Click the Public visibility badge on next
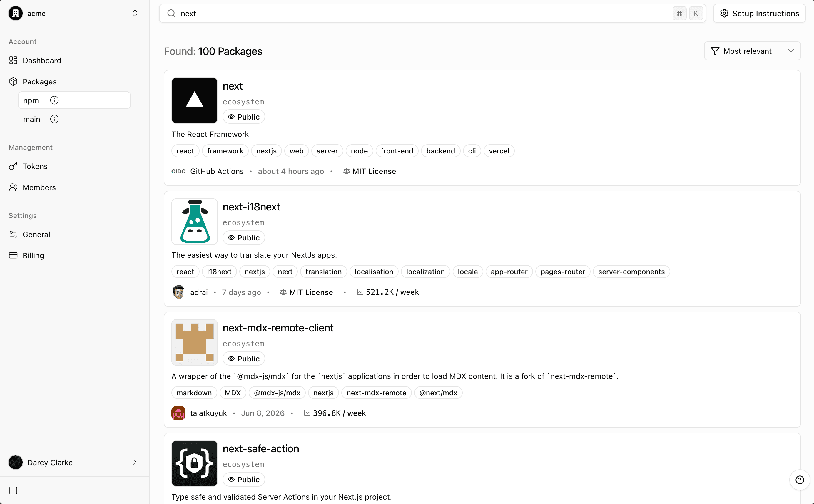This screenshot has height=504, width=814. (244, 117)
